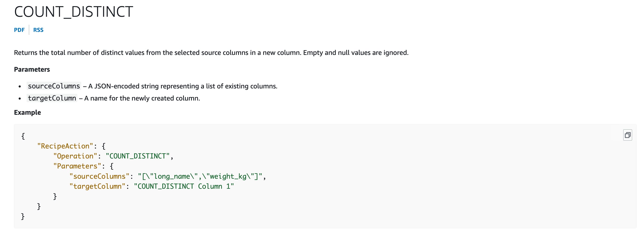Screen dimensions: 644x242
Task: Click the targetColumn description about newly created column
Action: (x=142, y=98)
